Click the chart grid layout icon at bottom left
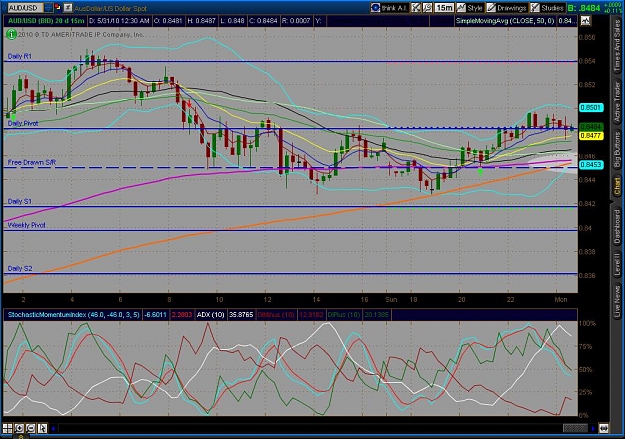Screen dimensions: 625x439 [8, 429]
